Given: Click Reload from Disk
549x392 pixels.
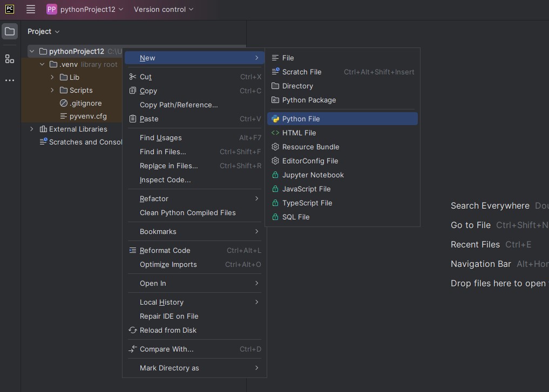Looking at the screenshot, I should tap(194, 330).
